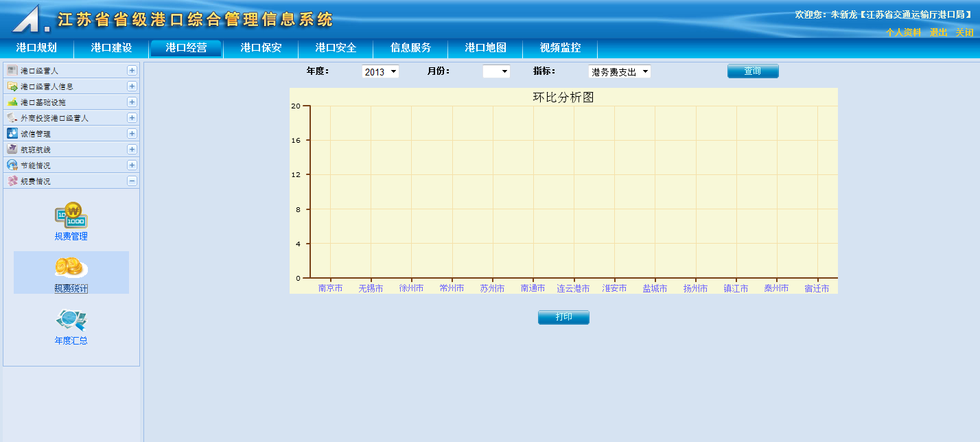
Task: Click the 诚信管理 icon
Action: (x=12, y=134)
